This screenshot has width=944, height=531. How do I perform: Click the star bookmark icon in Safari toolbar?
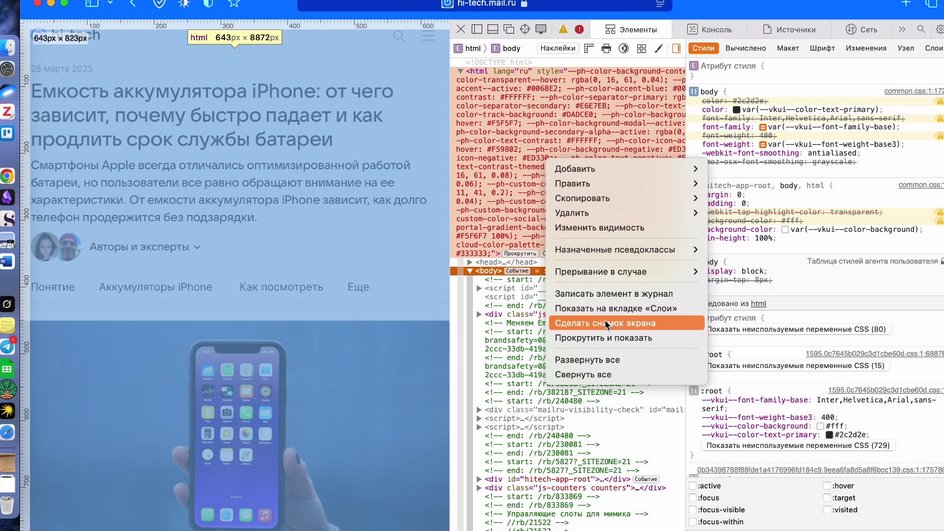(234, 4)
